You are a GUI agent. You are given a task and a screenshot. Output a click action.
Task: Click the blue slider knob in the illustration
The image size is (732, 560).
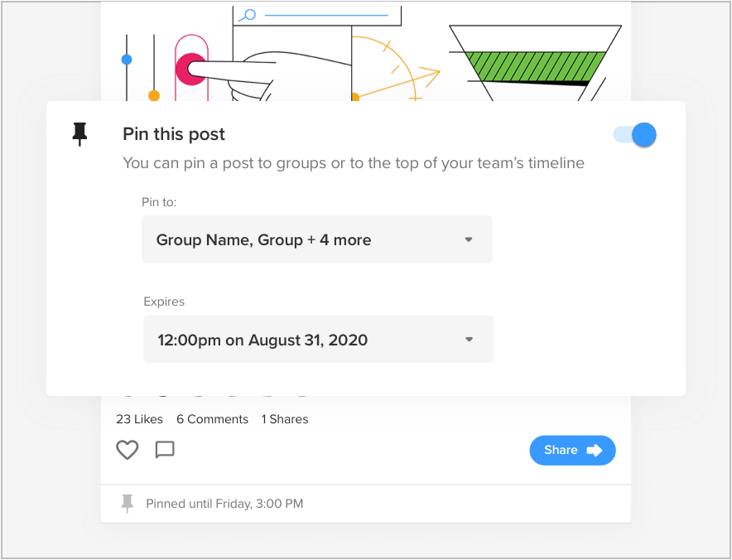(x=127, y=60)
